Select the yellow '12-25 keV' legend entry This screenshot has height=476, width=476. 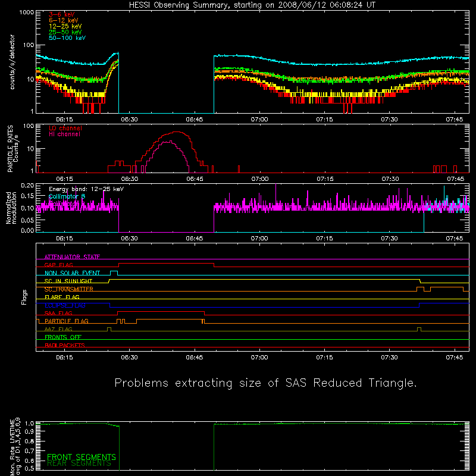(x=65, y=26)
